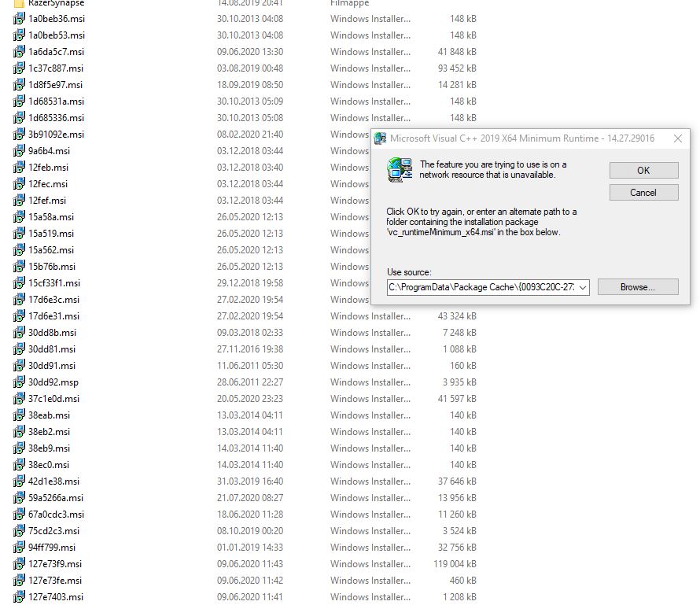
Task: Select the icon of 37c1e0d.msi
Action: point(19,399)
